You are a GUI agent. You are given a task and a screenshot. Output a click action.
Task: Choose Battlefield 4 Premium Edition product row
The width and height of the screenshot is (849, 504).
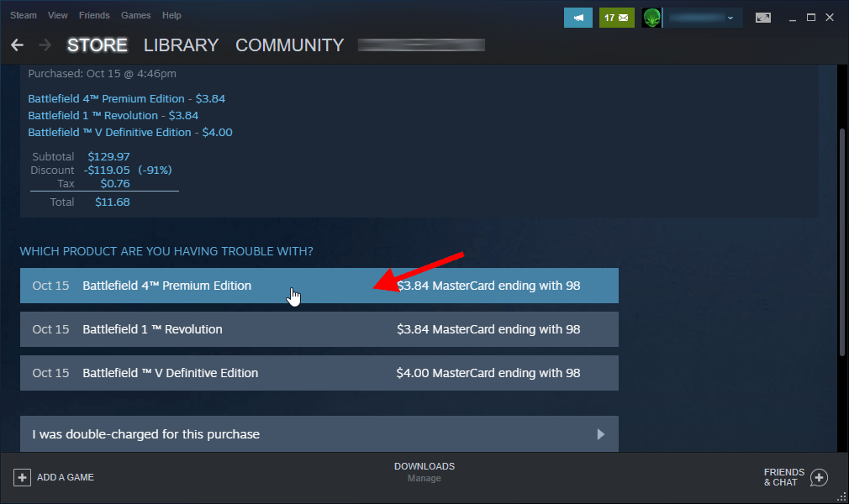pyautogui.click(x=319, y=286)
